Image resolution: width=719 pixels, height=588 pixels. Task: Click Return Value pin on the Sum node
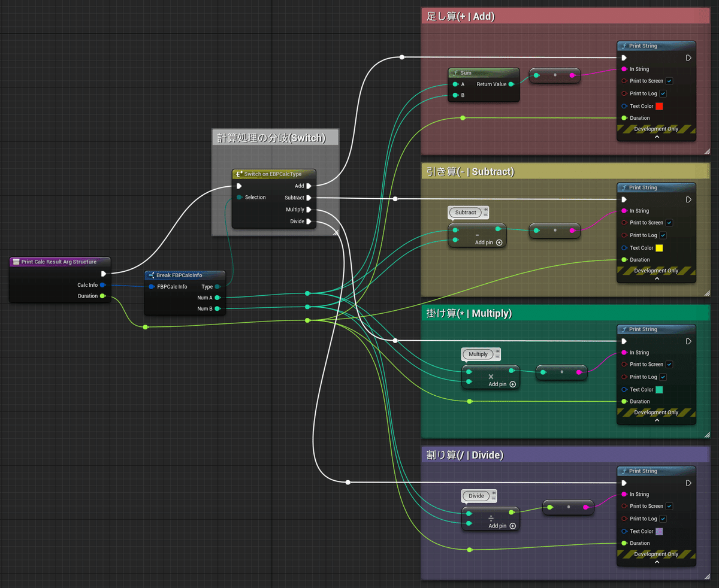click(510, 84)
